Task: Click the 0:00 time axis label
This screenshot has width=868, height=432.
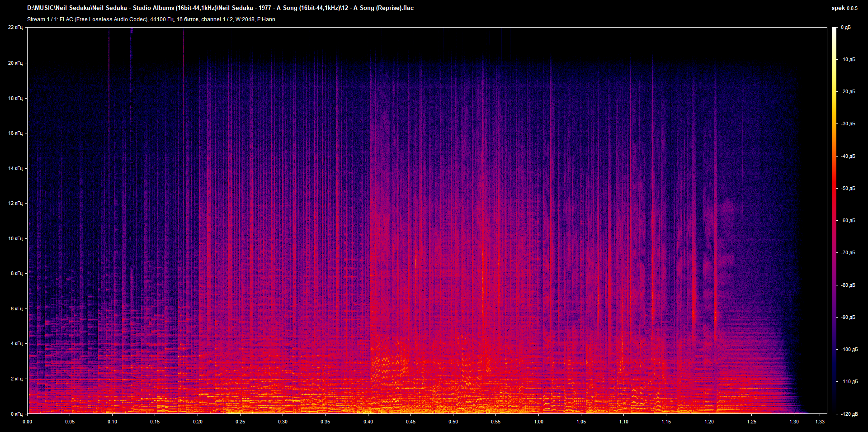Action: 28,422
